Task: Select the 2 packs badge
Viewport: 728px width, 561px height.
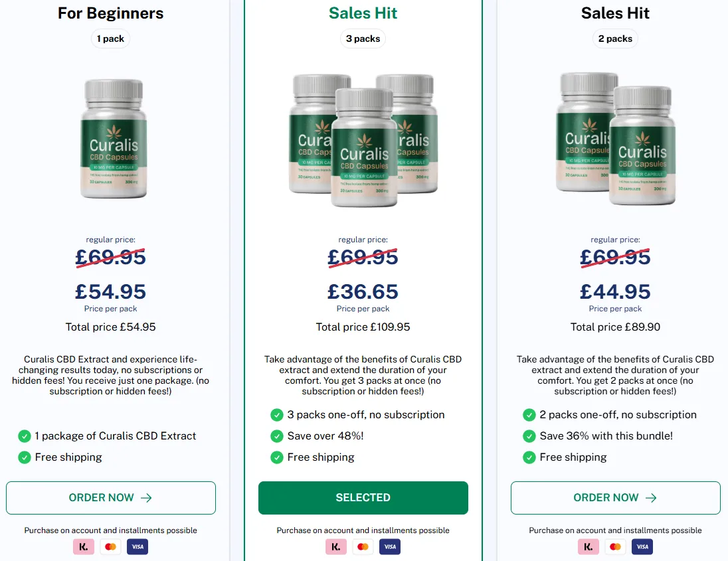Action: (615, 39)
